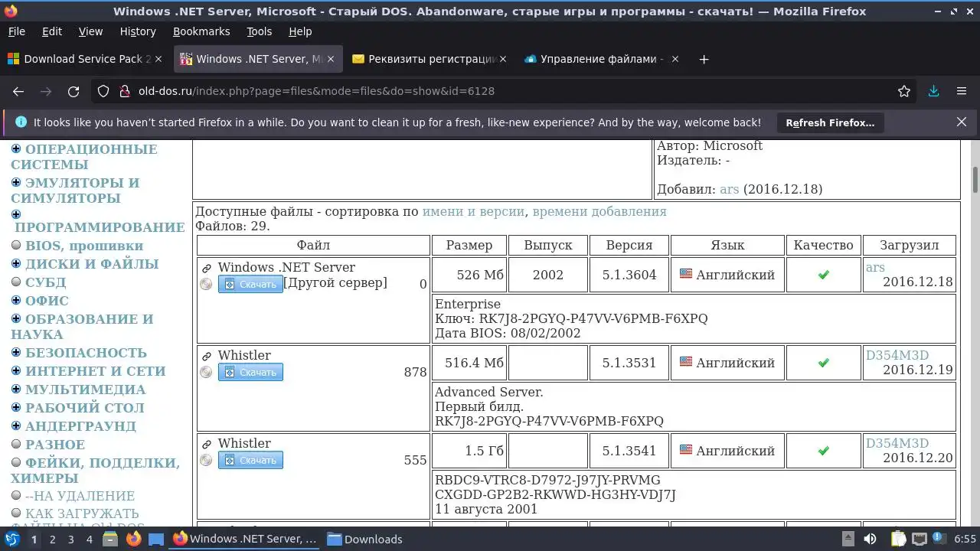Expand the ДИСКИ И ФАЙЛЫ plus icon

click(x=16, y=264)
